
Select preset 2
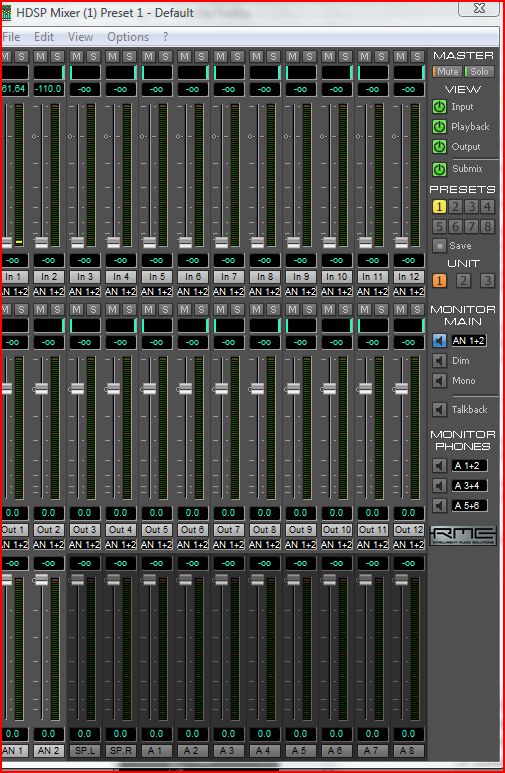[455, 207]
